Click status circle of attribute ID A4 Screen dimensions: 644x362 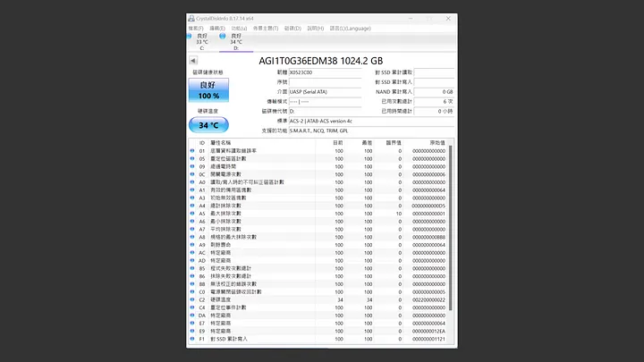pyautogui.click(x=192, y=206)
